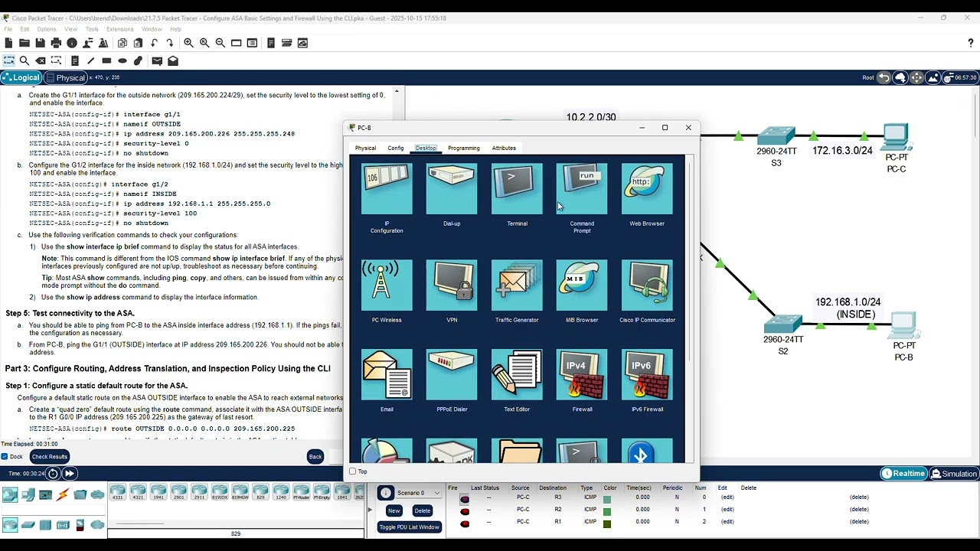Viewport: 980px width, 551px height.
Task: Create New scenario
Action: (x=394, y=510)
